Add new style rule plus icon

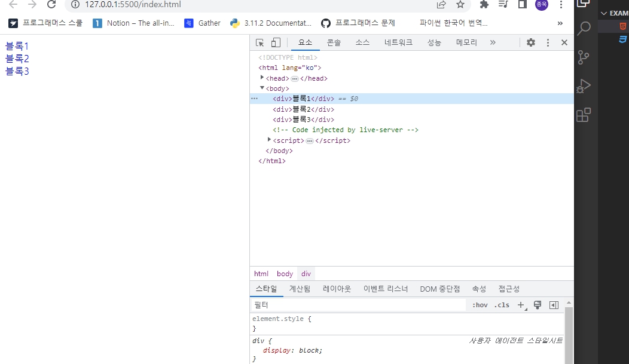pyautogui.click(x=521, y=305)
